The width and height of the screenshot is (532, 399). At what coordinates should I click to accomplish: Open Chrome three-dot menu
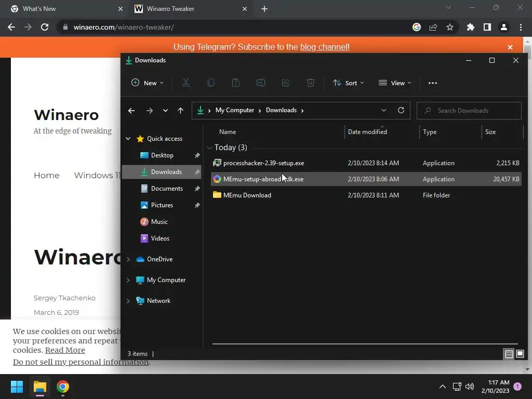(x=521, y=27)
